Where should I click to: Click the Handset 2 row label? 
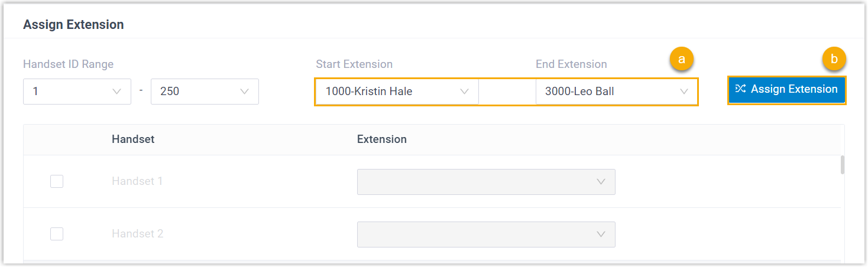pos(137,234)
